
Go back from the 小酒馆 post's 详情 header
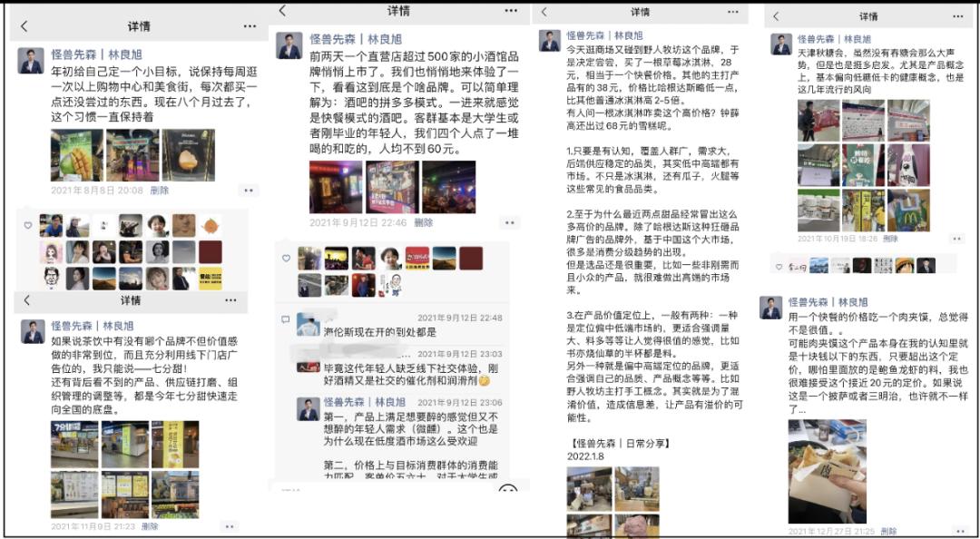(282, 11)
